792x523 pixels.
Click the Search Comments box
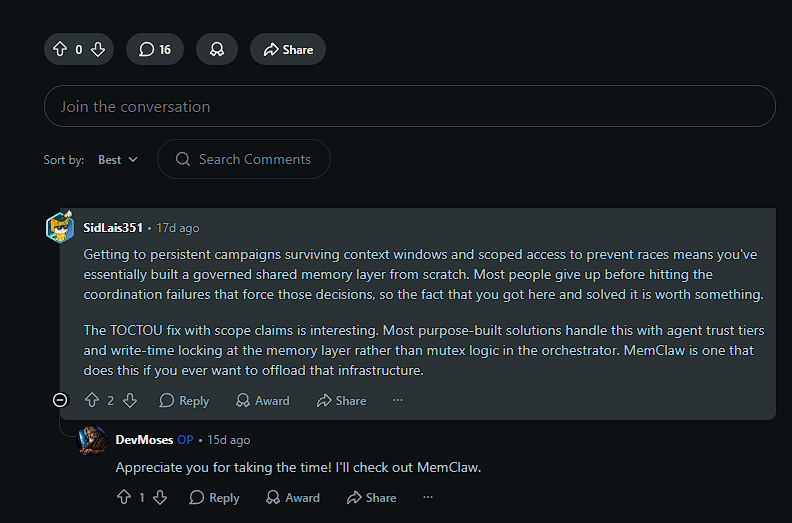(244, 159)
